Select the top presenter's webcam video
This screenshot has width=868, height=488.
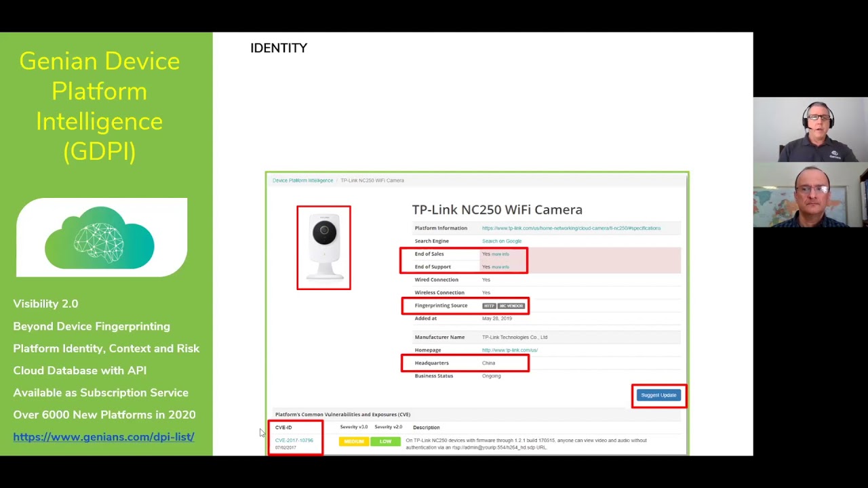(x=810, y=129)
